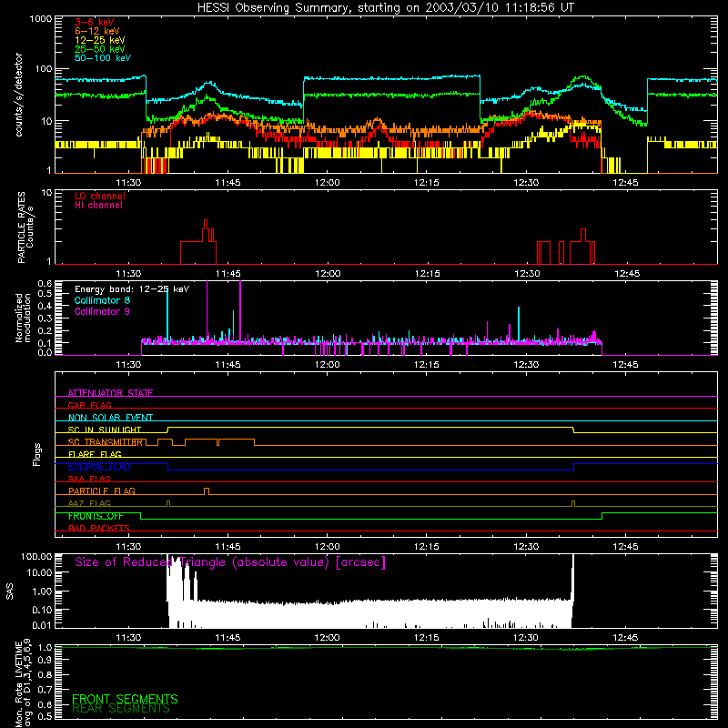Select the Collimator 9 legend label

pos(102,311)
